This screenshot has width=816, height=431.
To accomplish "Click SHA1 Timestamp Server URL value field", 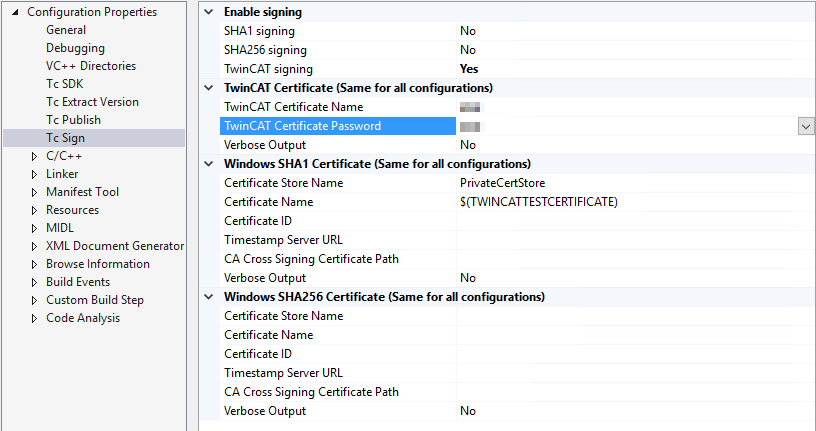I will 635,240.
